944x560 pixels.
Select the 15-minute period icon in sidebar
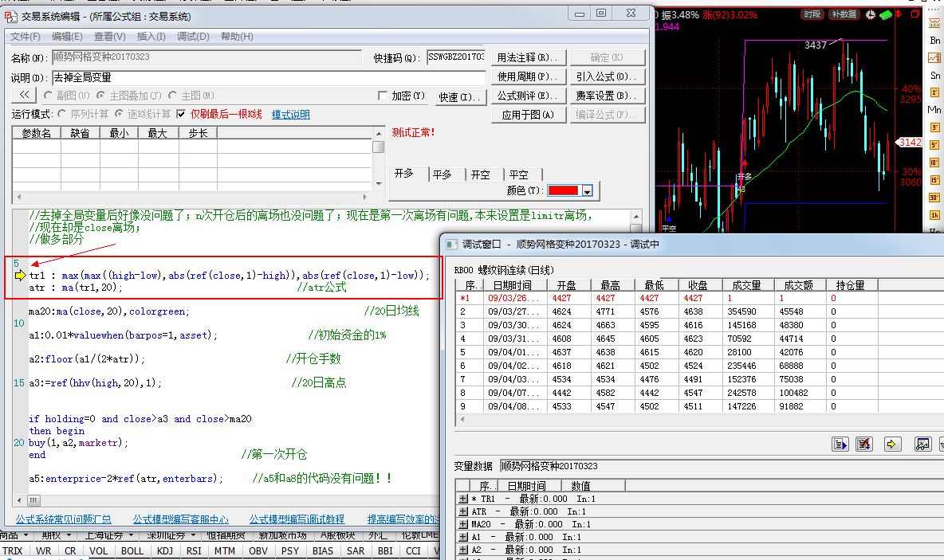pos(934,180)
